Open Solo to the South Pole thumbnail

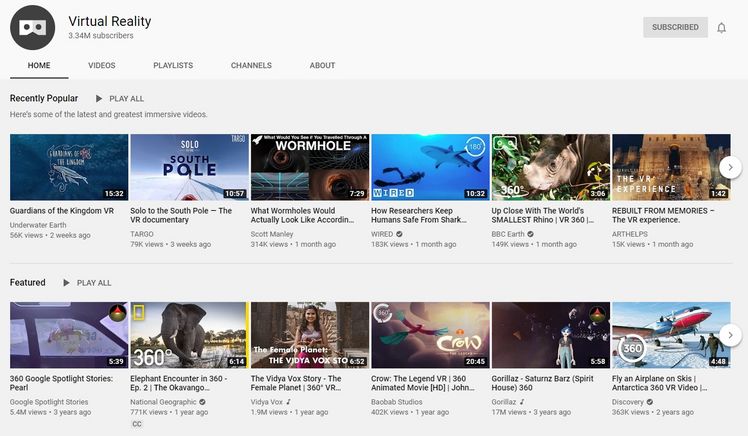click(189, 167)
